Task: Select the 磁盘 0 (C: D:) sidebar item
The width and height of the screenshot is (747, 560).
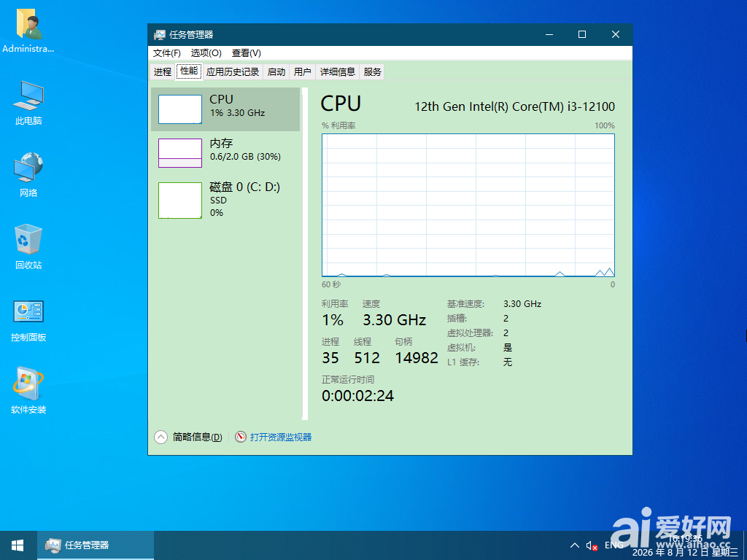Action: [x=225, y=200]
